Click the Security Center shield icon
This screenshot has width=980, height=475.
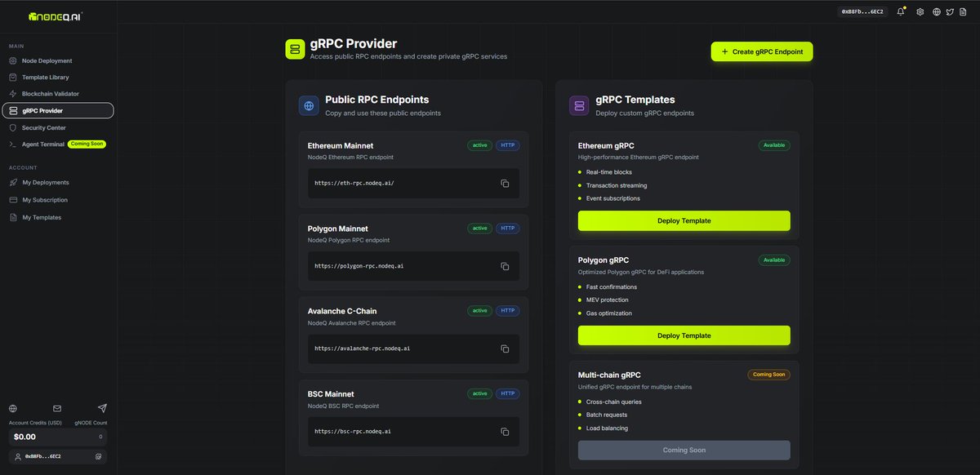[13, 127]
